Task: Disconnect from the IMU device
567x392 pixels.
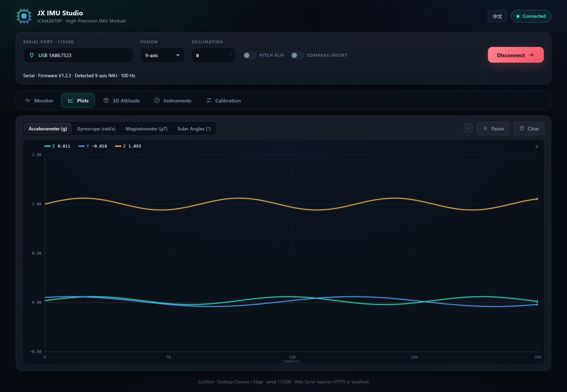Action: pyautogui.click(x=516, y=55)
